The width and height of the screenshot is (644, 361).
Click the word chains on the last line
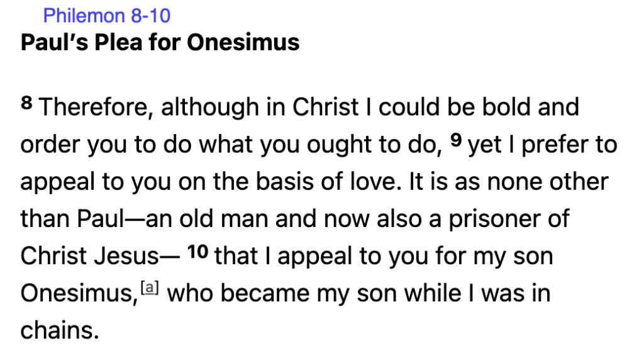[59, 331]
